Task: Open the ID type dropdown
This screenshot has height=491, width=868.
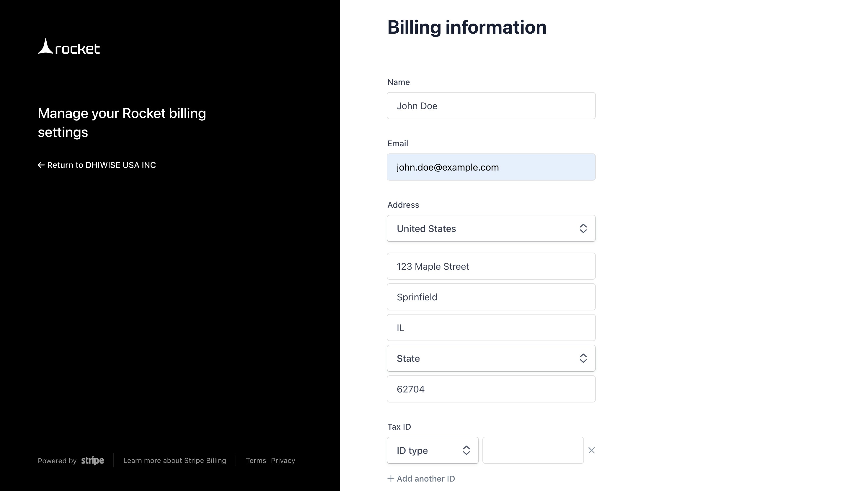Action: coord(433,450)
